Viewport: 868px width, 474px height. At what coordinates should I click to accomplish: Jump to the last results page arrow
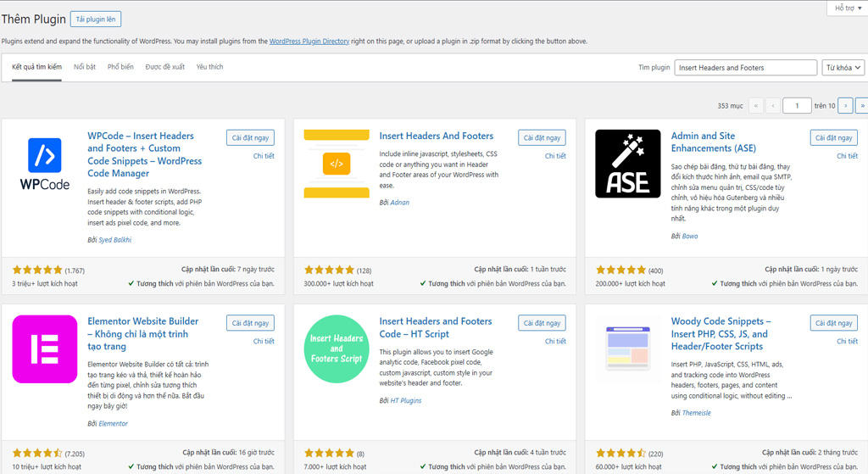[862, 105]
